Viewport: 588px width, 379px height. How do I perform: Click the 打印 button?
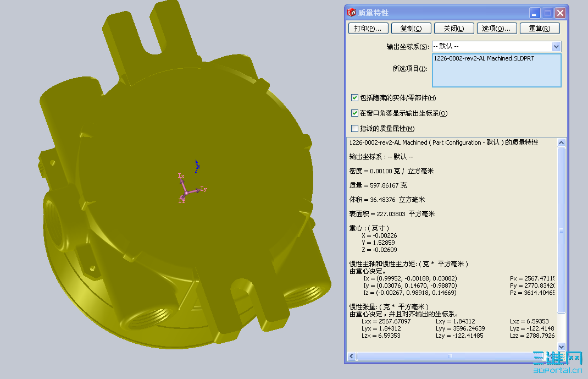pyautogui.click(x=368, y=28)
